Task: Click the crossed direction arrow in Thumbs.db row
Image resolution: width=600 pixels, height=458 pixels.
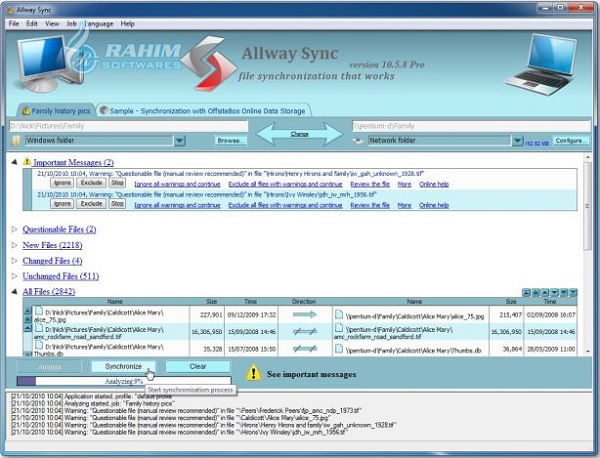Action: 305,349
